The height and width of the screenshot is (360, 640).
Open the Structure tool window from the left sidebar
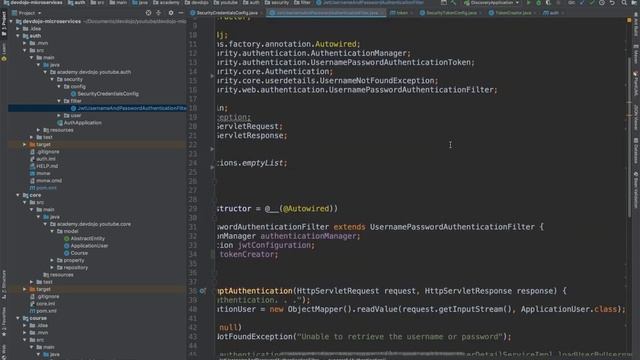[4, 284]
